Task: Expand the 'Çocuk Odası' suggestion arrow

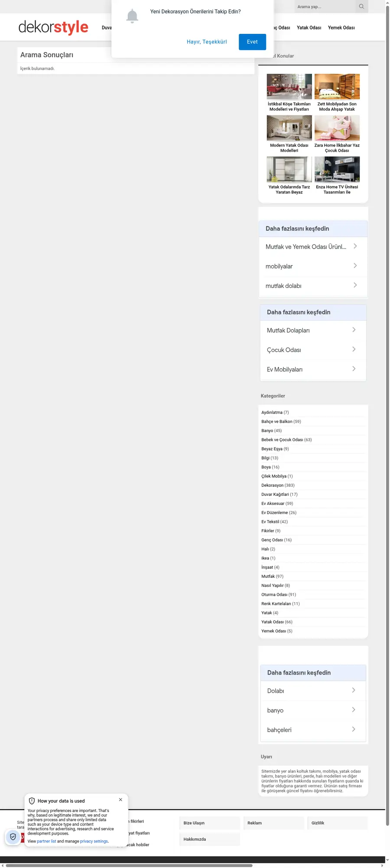Action: [x=354, y=350]
